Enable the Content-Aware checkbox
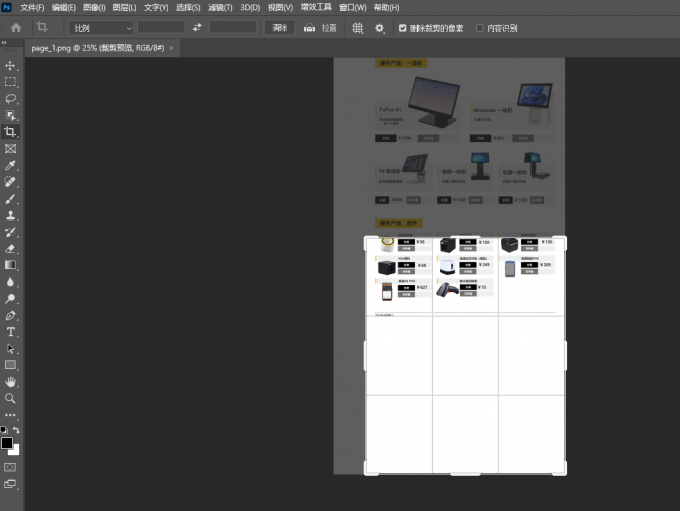Screen dimensions: 680x511 [479, 28]
